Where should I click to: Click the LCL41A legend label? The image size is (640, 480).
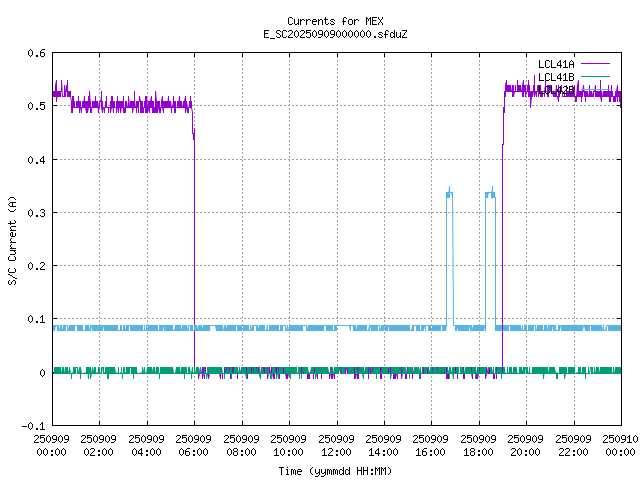(555, 64)
